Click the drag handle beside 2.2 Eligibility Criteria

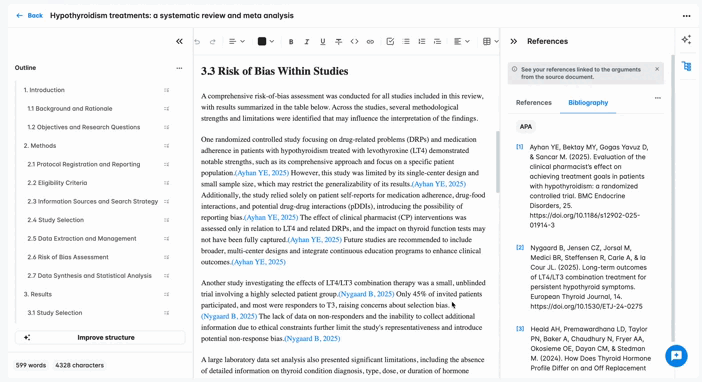(x=167, y=183)
